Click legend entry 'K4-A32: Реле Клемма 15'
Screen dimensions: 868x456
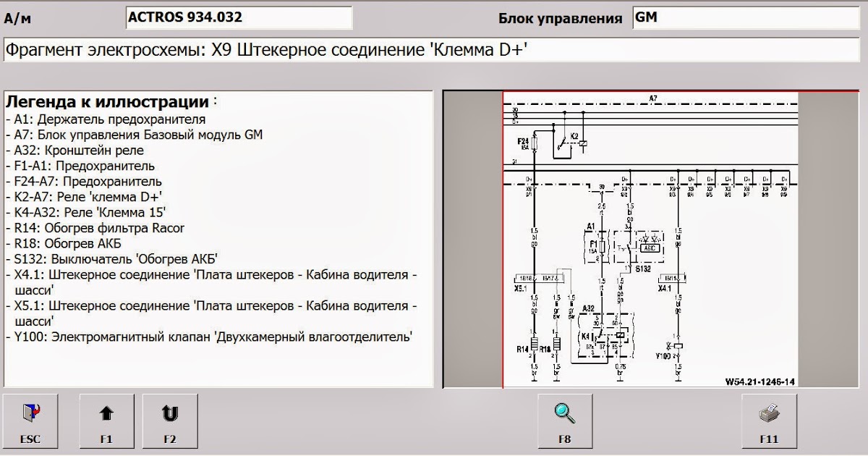(x=86, y=212)
